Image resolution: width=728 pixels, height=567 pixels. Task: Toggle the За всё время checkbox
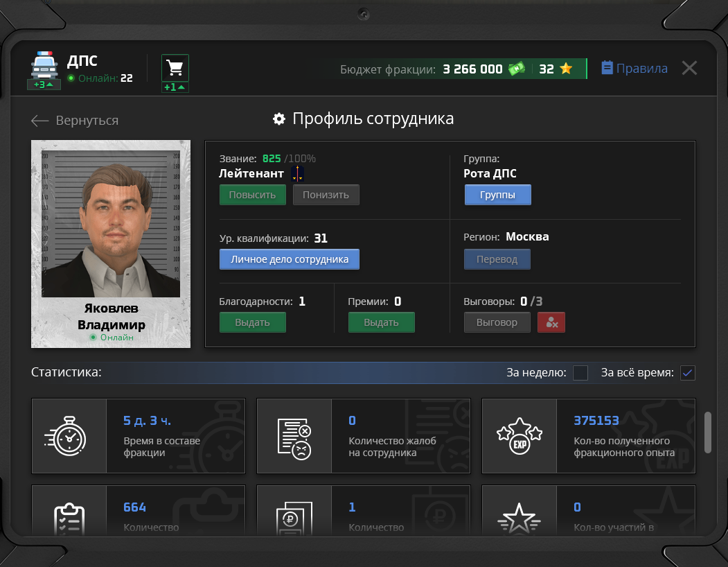click(688, 373)
